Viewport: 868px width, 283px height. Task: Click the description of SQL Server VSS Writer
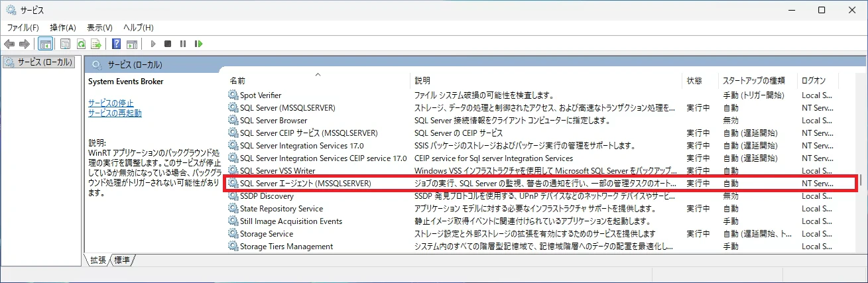546,171
